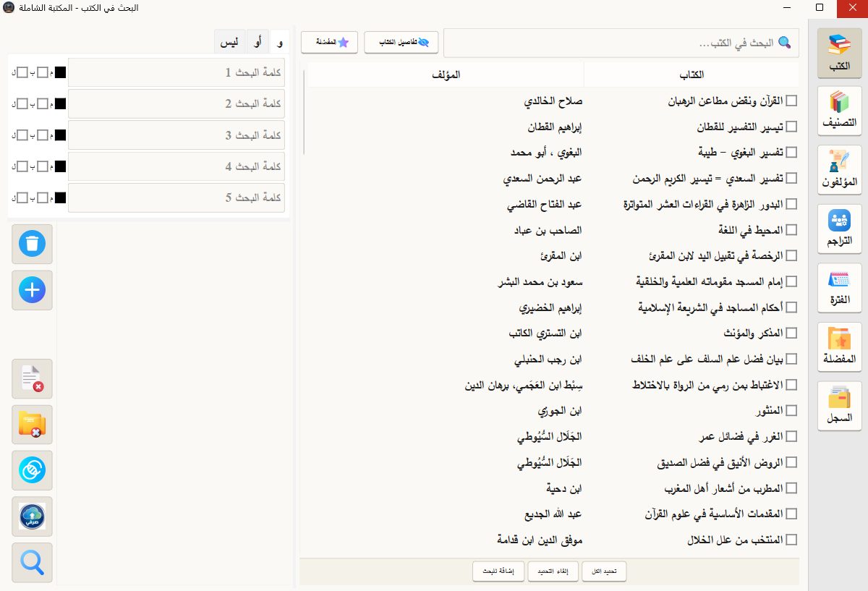Toggle the ك checkbox for search word 1
The image size is (868, 591).
tap(22, 72)
